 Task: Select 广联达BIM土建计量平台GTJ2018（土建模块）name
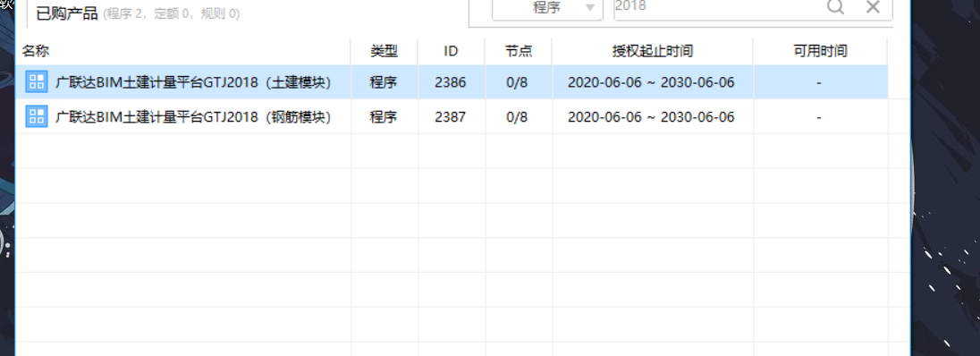(193, 82)
